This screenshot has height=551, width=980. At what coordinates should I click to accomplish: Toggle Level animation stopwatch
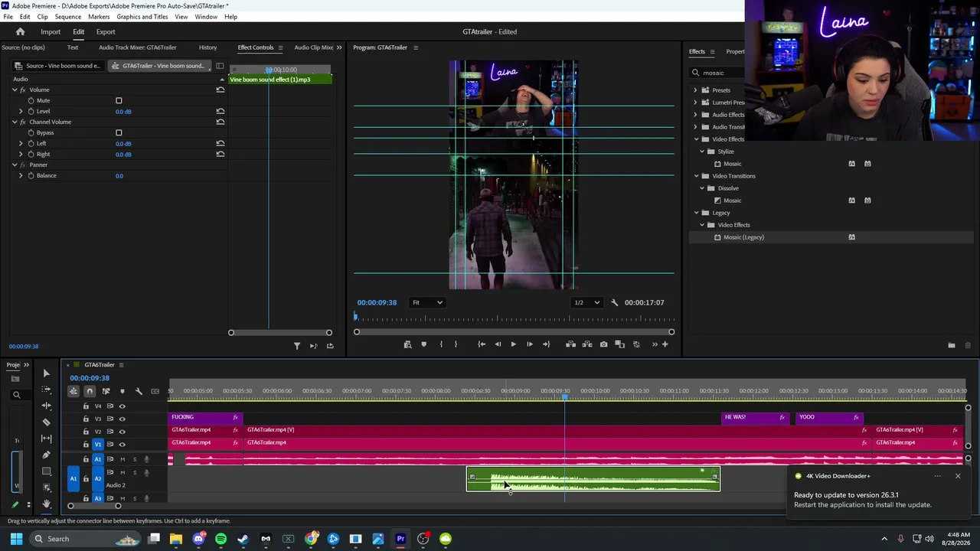click(31, 111)
